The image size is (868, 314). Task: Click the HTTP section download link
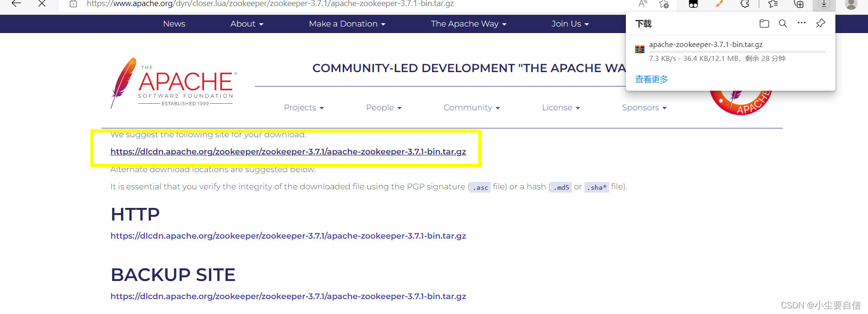click(288, 236)
